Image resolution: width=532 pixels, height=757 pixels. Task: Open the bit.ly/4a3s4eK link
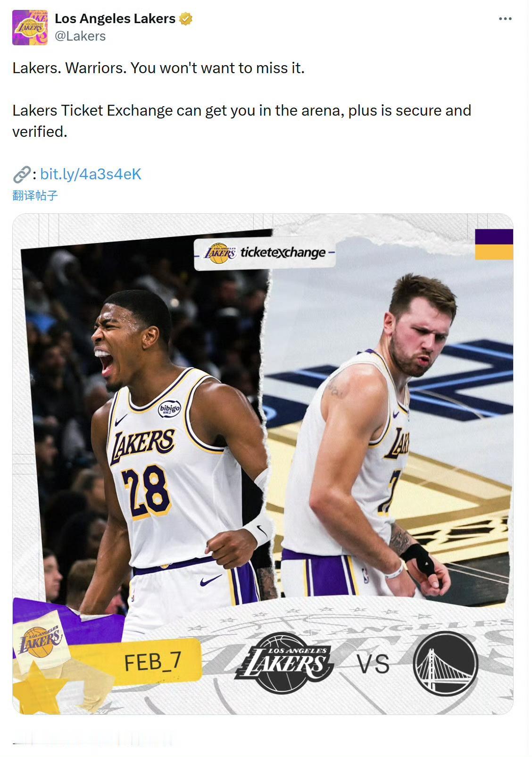click(91, 174)
